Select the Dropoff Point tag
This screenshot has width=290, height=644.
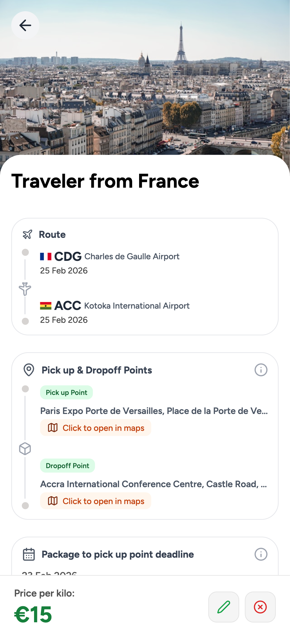point(68,466)
